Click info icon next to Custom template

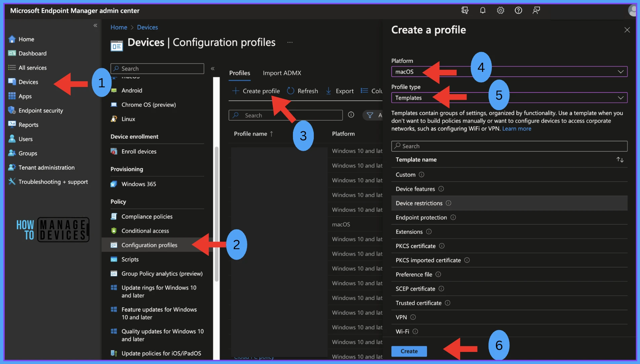(x=422, y=175)
